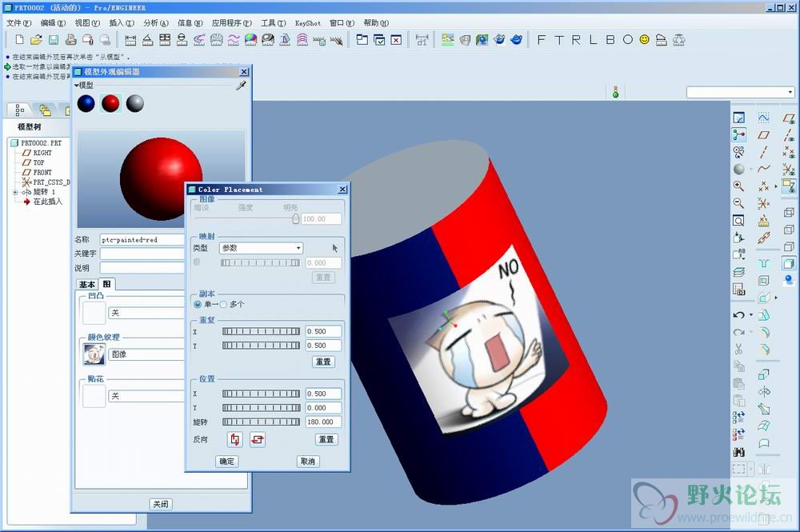Select the R right view icon
Screen dimensions: 800x532
[x=576, y=40]
